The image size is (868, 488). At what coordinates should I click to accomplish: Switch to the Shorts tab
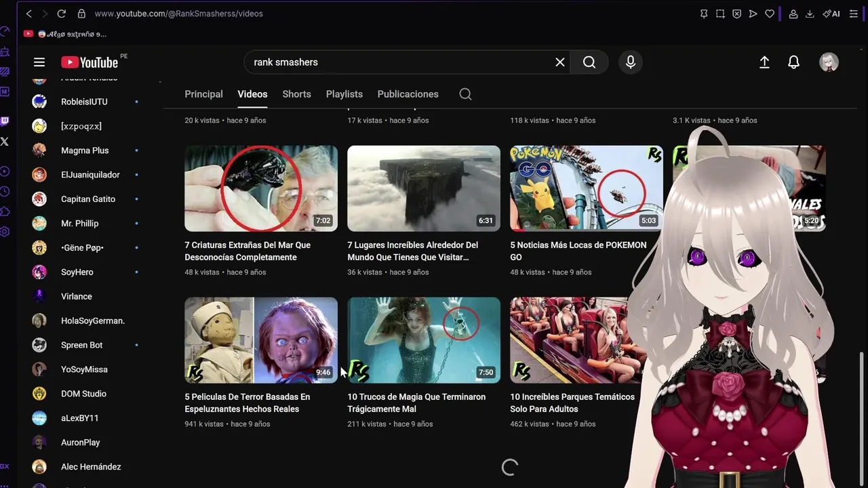pyautogui.click(x=296, y=94)
